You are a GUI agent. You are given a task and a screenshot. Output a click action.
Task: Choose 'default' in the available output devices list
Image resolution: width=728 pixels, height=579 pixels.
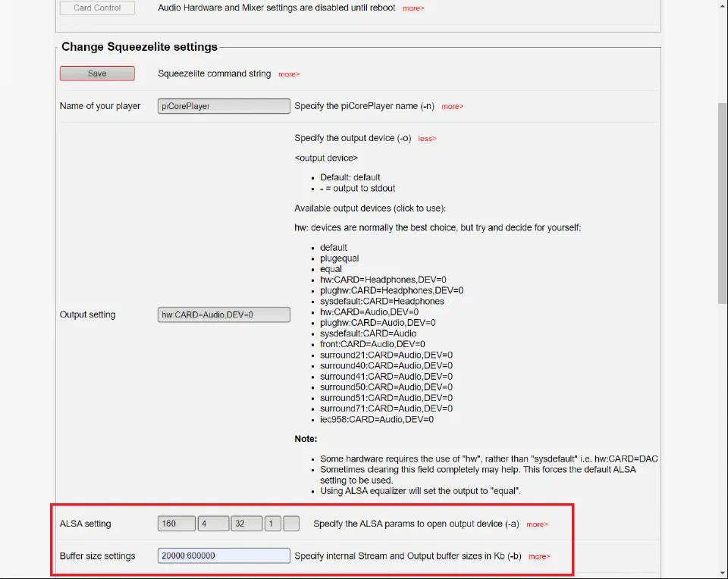pyautogui.click(x=334, y=248)
